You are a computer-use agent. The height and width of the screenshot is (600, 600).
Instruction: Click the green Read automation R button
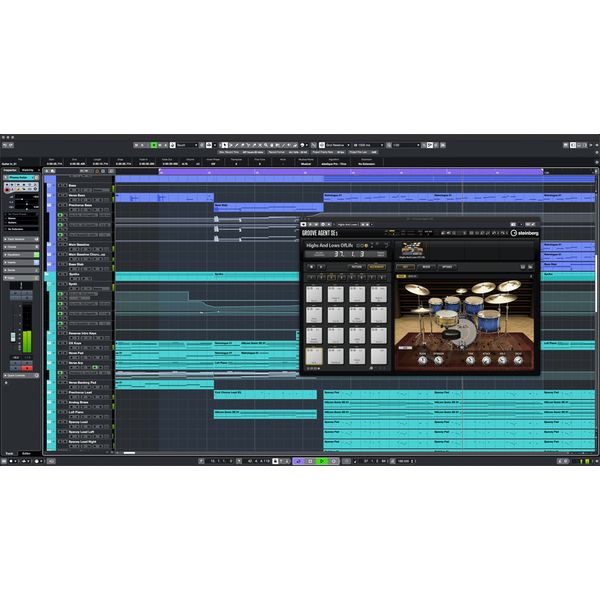pos(154,145)
